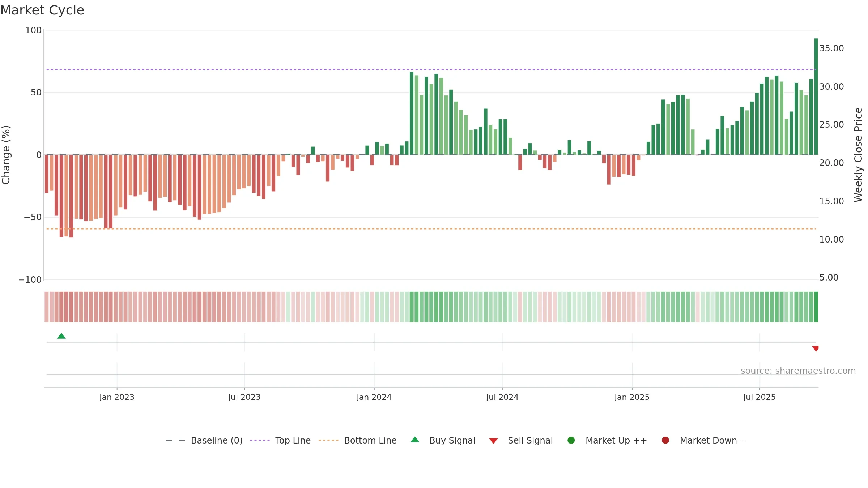Click the Jan 2023 axis label
868x488 pixels.
pos(117,397)
